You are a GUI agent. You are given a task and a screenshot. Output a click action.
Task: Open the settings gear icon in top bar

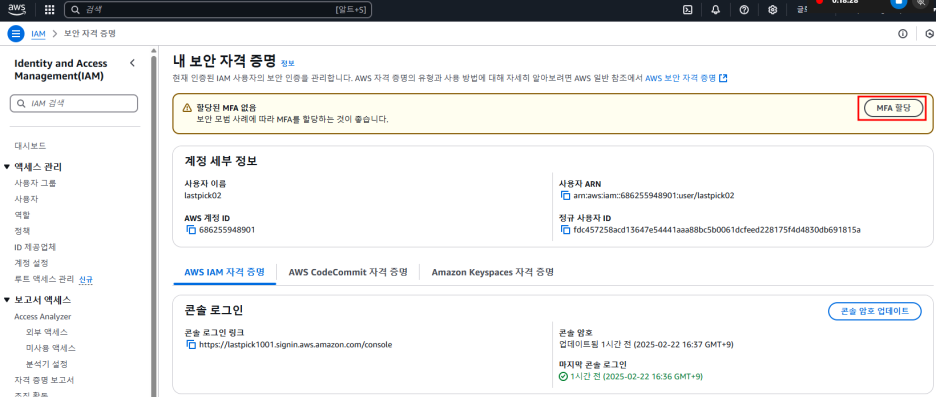772,10
